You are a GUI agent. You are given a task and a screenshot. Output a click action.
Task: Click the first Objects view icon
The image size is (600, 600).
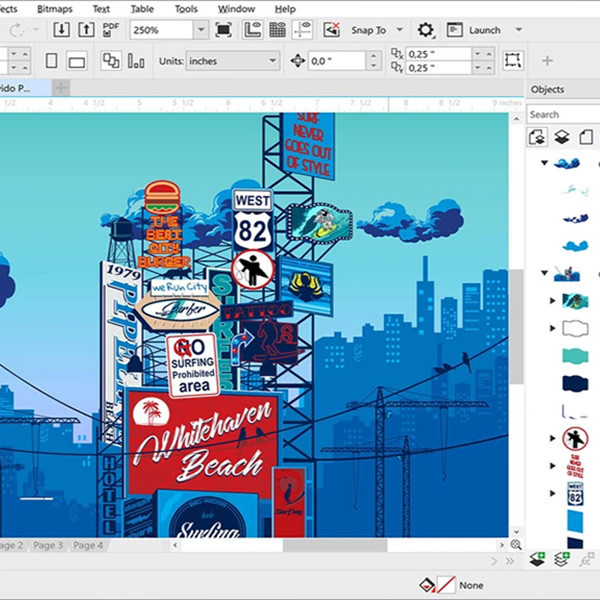[537, 137]
